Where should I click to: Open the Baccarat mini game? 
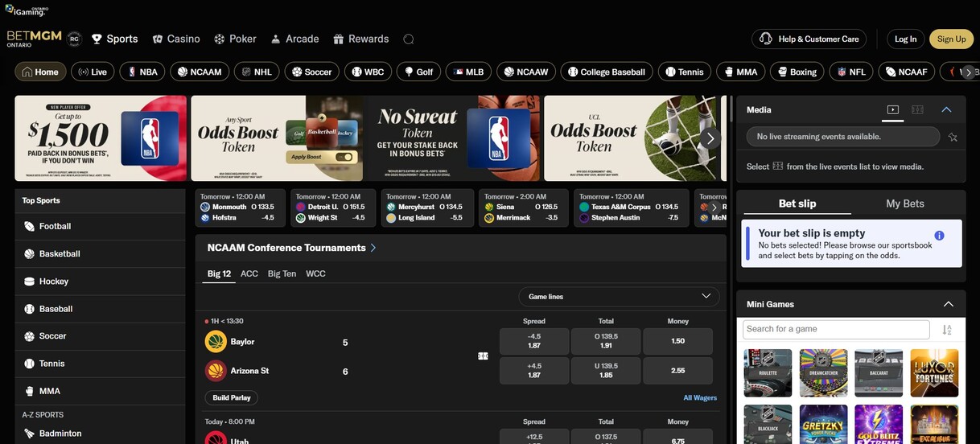pyautogui.click(x=879, y=372)
